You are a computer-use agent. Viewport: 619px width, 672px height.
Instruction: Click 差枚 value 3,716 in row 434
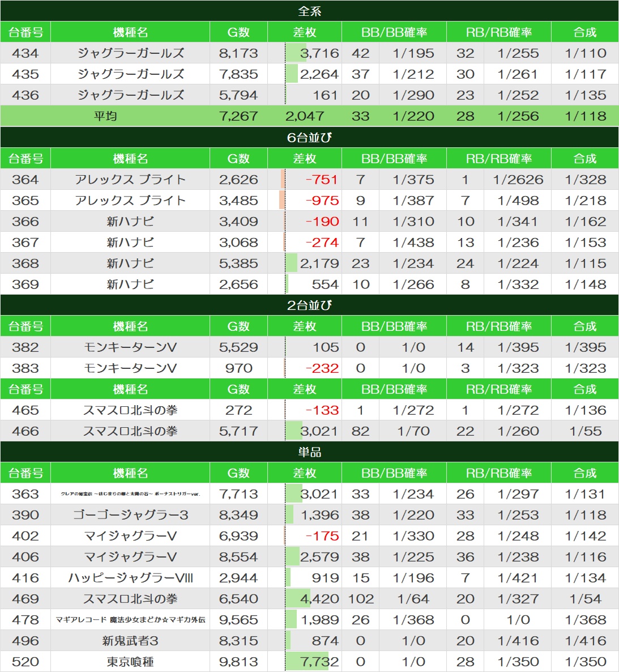pos(319,53)
